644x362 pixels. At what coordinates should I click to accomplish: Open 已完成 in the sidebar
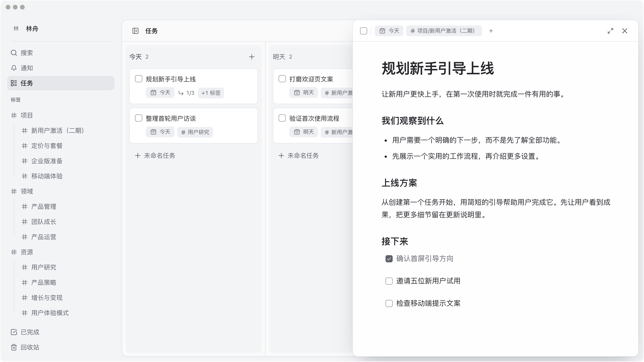pyautogui.click(x=61, y=332)
